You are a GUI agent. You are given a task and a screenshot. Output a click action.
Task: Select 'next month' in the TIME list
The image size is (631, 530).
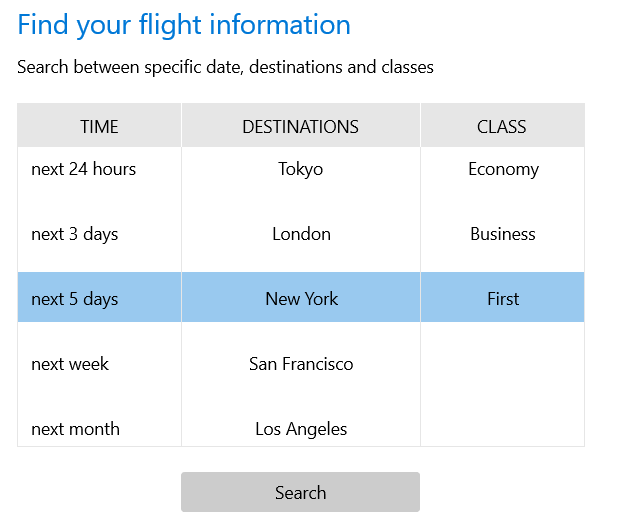[75, 429]
